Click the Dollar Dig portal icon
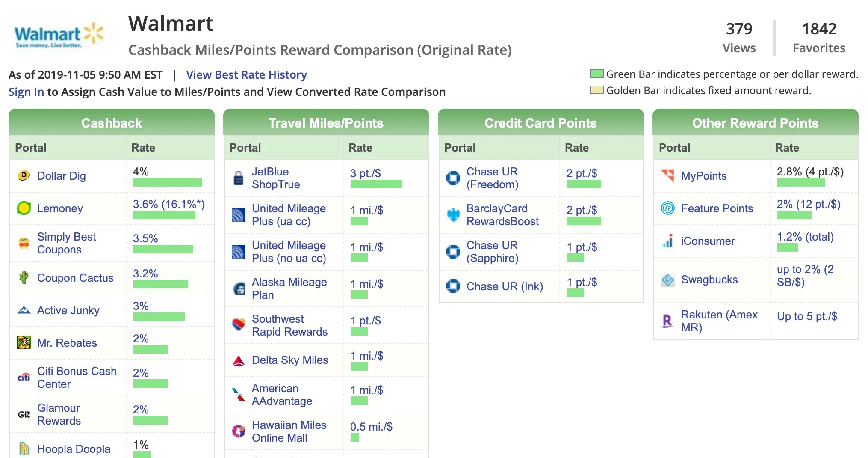Viewport: 868px width, 458px height. click(24, 176)
